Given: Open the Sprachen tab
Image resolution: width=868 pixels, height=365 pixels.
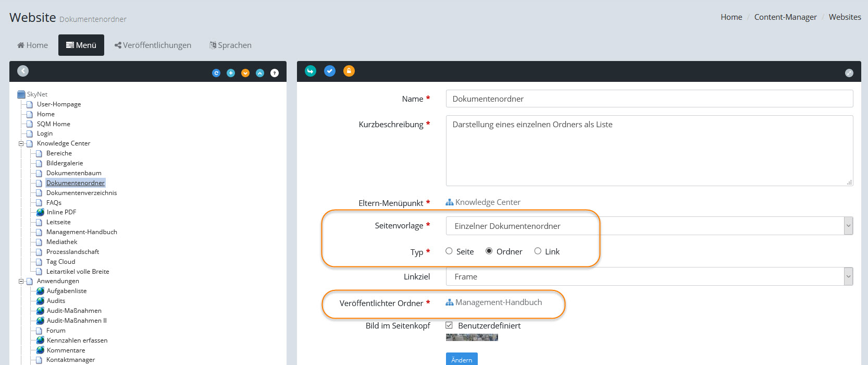Looking at the screenshot, I should pyautogui.click(x=230, y=45).
